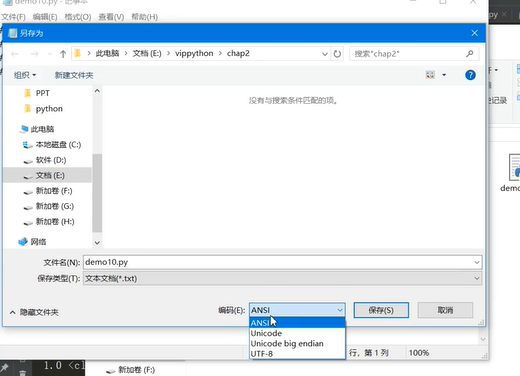Click sidebar scrollbar down arrow
Screen dimensions: 520x376
click(x=97, y=243)
